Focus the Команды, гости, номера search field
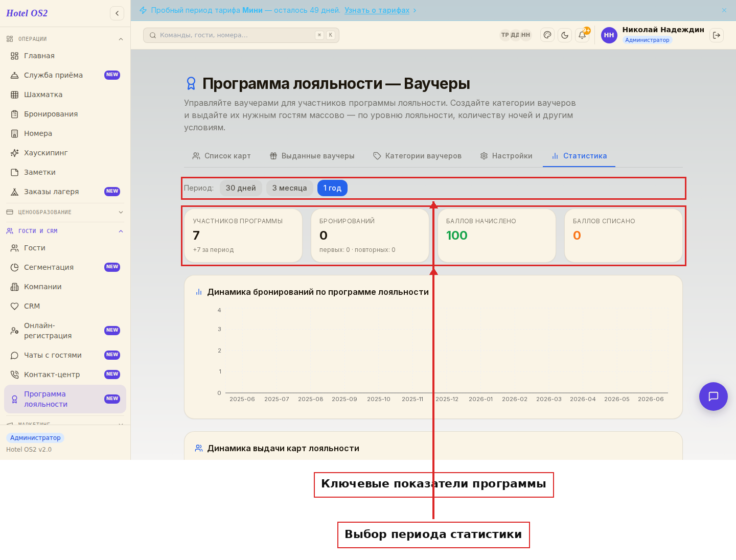 (241, 35)
